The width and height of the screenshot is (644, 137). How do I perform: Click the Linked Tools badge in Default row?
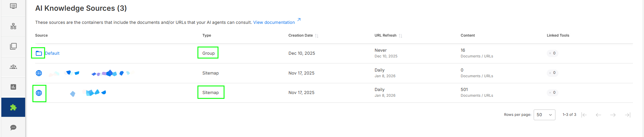point(552,53)
